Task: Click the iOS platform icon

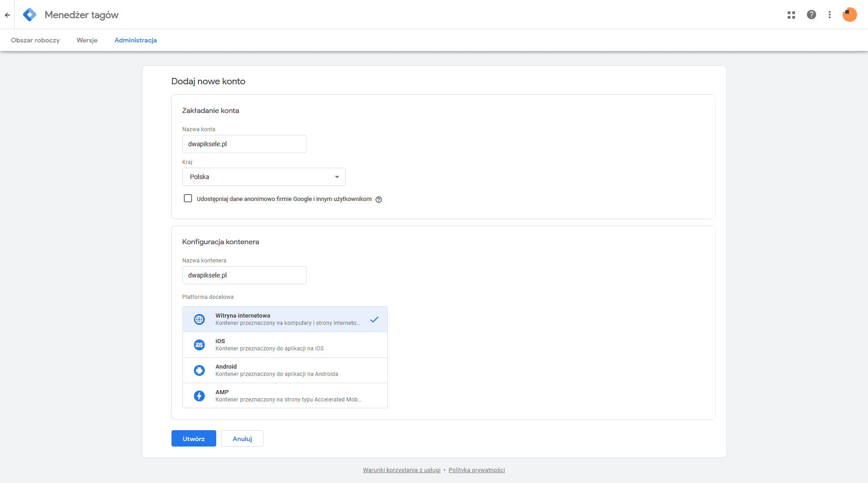Action: 199,345
